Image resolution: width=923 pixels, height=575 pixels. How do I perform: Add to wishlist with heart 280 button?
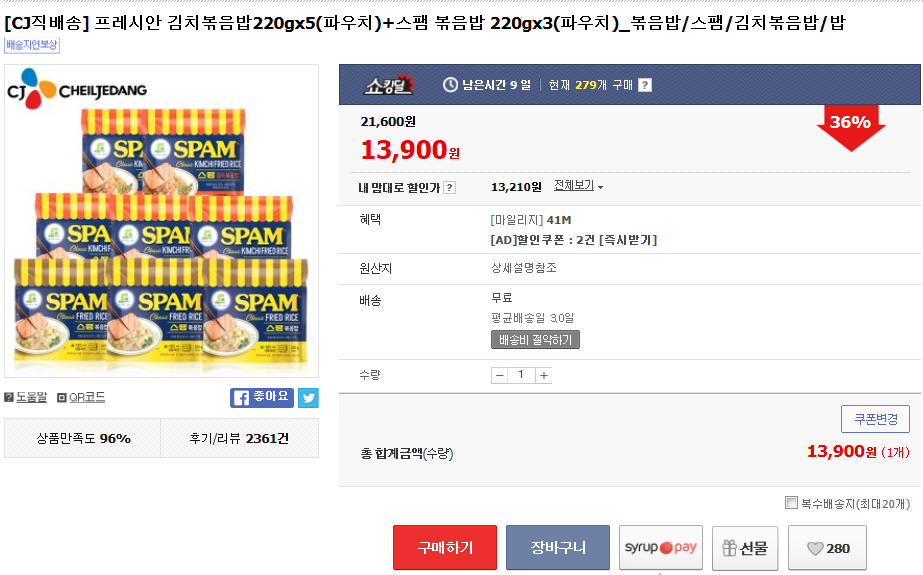pyautogui.click(x=827, y=548)
